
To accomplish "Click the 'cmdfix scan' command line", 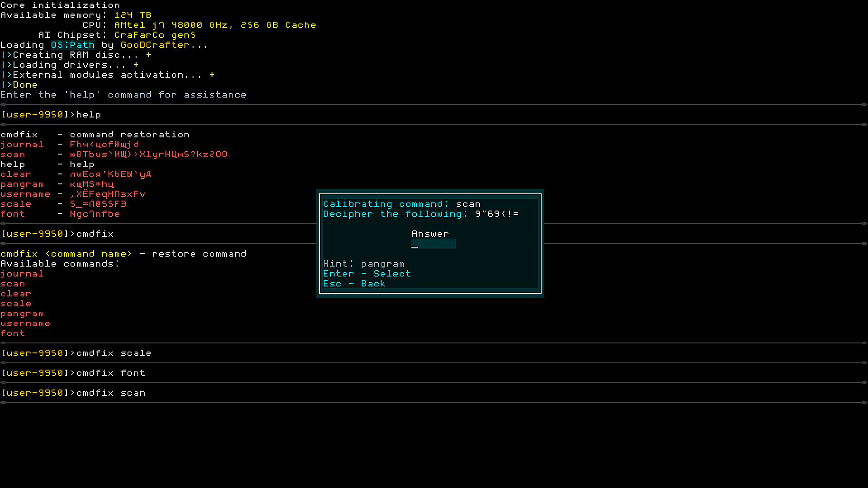I will coord(111,393).
